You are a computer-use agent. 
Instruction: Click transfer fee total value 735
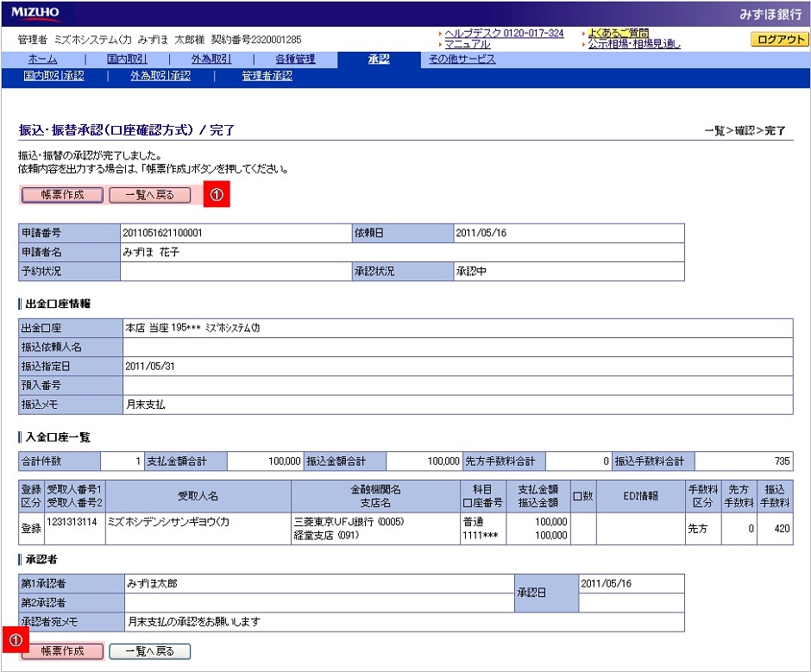[782, 461]
